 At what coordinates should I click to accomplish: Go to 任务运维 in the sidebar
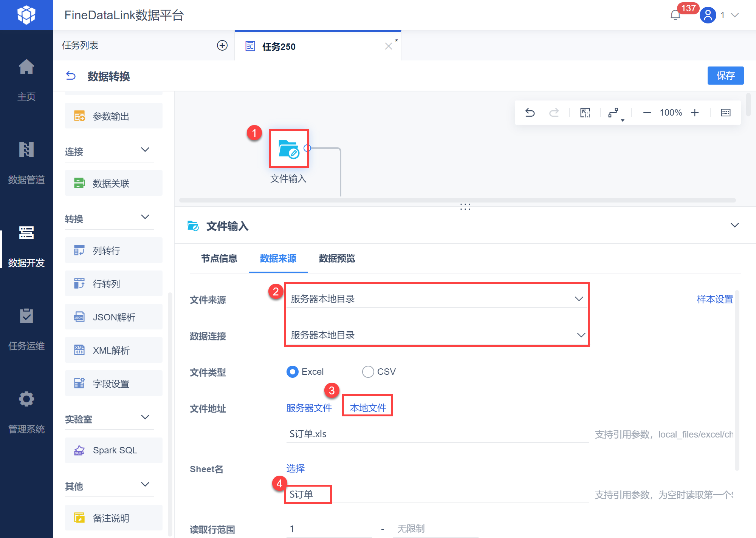click(26, 329)
